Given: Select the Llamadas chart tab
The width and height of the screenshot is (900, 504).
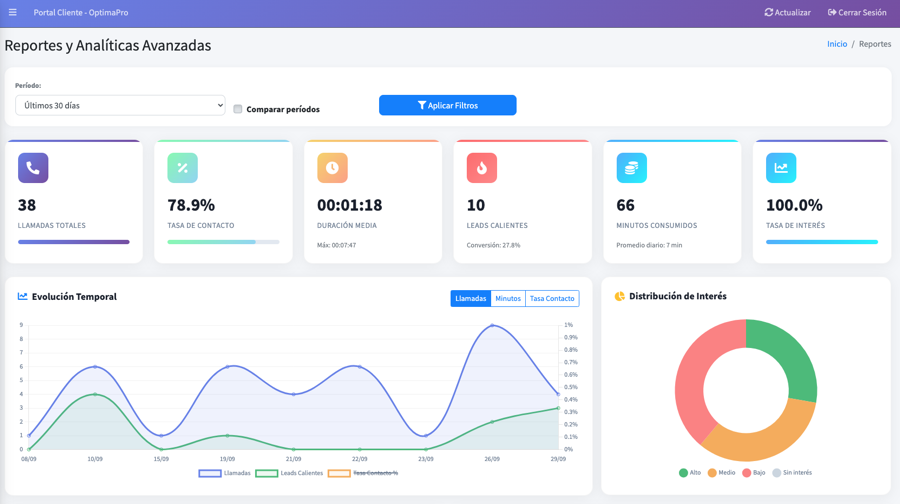Looking at the screenshot, I should (470, 298).
